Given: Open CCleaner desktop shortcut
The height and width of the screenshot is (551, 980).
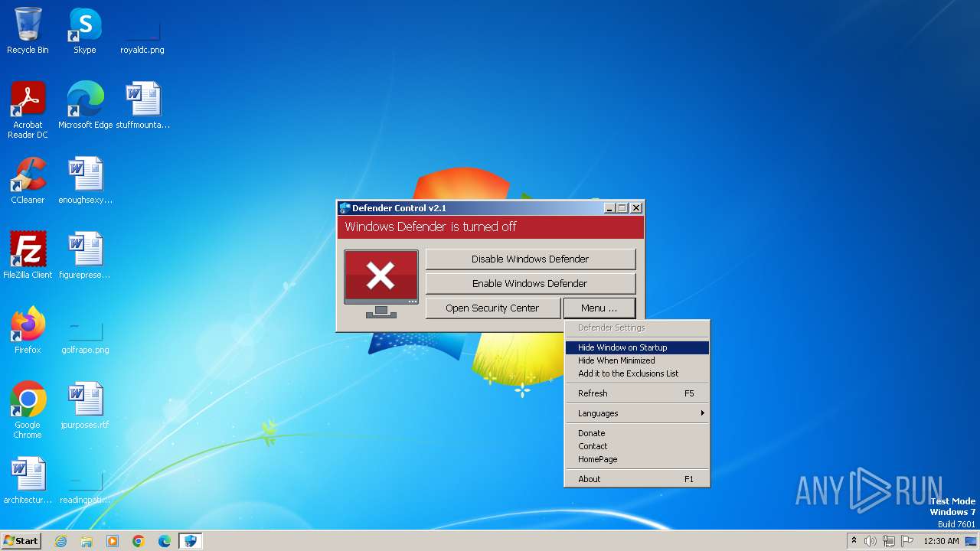Looking at the screenshot, I should coord(28,180).
